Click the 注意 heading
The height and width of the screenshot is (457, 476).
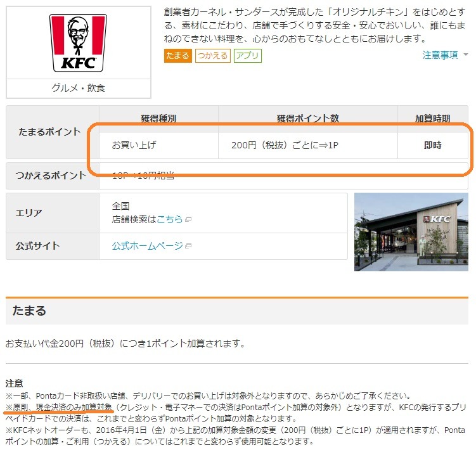pyautogui.click(x=14, y=383)
